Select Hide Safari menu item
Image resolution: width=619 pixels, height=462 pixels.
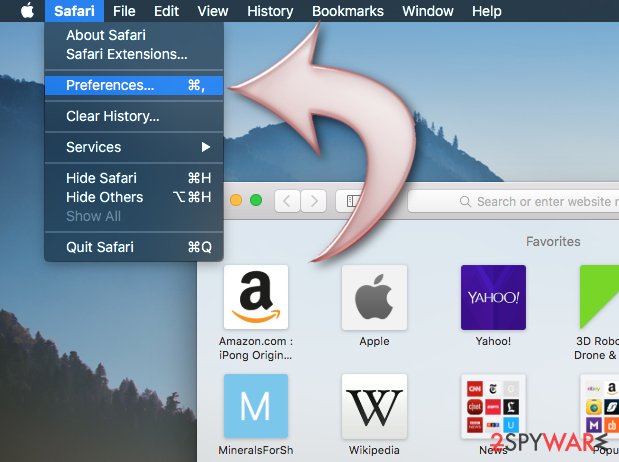134,178
